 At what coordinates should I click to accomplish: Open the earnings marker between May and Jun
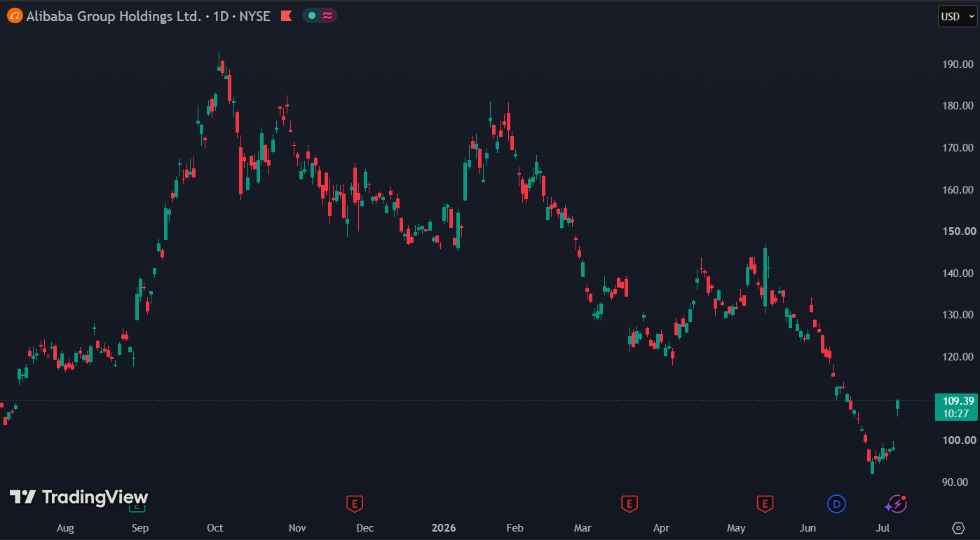click(764, 503)
